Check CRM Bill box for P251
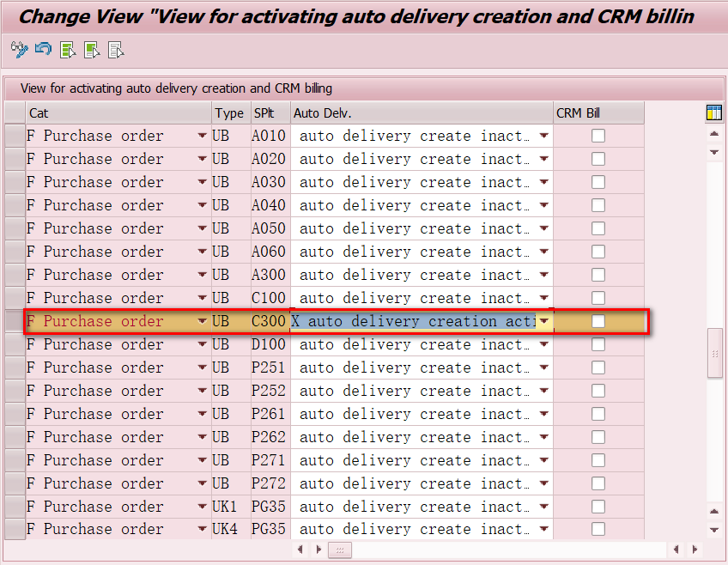 (598, 368)
